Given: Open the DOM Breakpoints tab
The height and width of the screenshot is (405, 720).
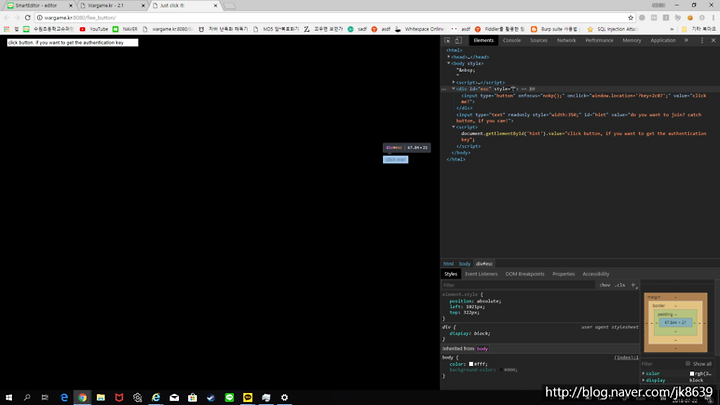Looking at the screenshot, I should [525, 274].
